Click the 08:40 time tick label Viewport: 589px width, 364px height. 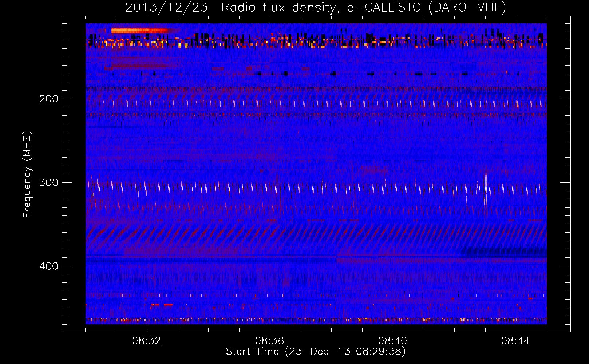(x=392, y=341)
